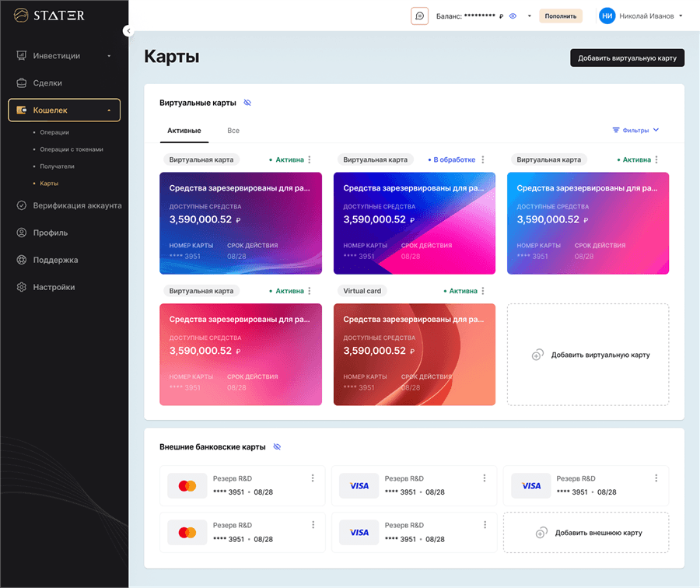
Task: Click the Сделки briefcase icon
Action: tap(22, 83)
